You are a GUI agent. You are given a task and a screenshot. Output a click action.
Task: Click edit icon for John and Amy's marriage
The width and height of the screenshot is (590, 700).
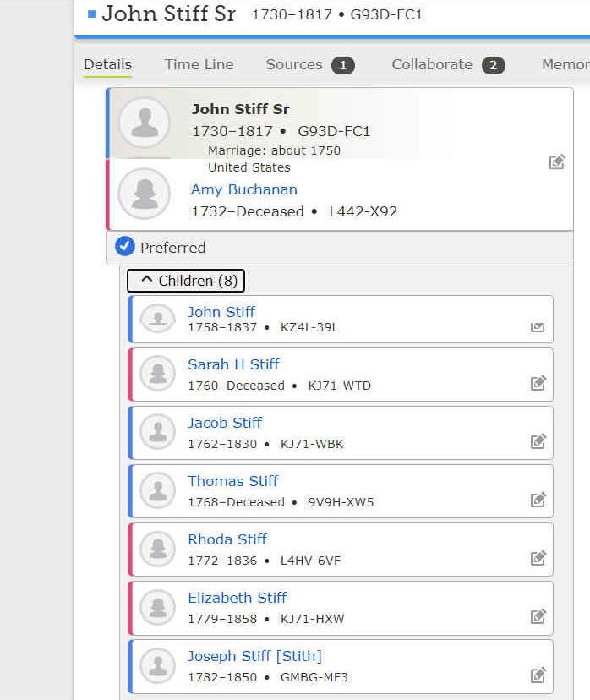556,162
